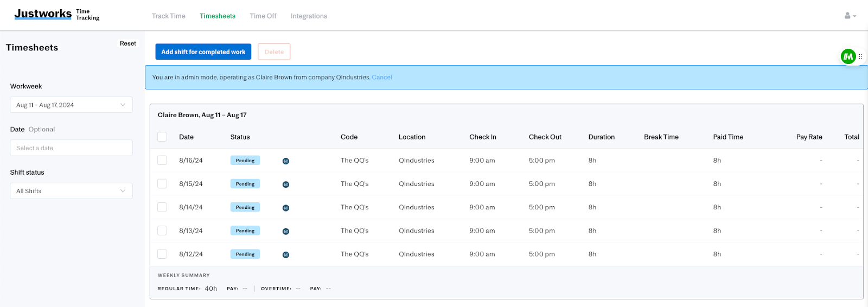This screenshot has height=307, width=868.
Task: Click the Select a date input field
Action: point(71,148)
